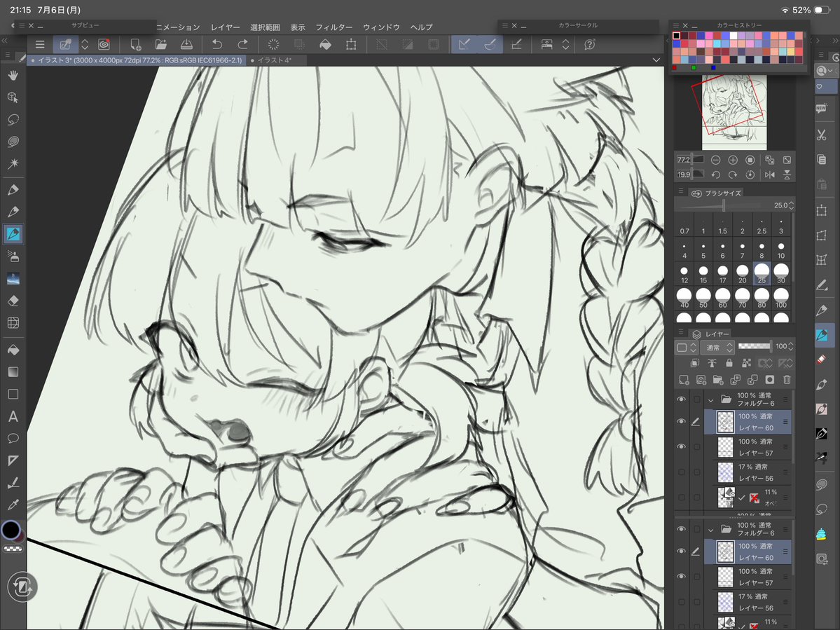The image size is (840, 630).
Task: Hide レイヤー 57 in upper layer list
Action: pos(681,446)
